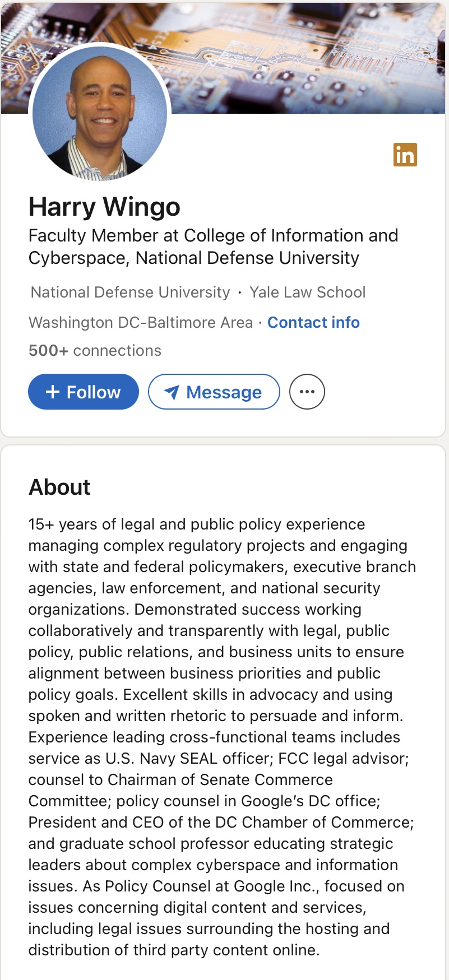Screen dimensions: 449x980
Task: Click the About section heading
Action: [59, 487]
